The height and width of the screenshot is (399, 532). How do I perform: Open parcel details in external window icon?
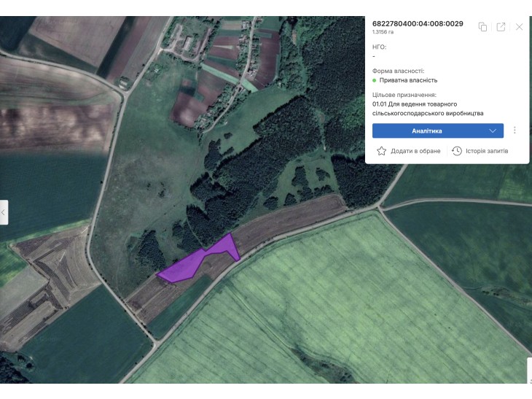point(501,27)
